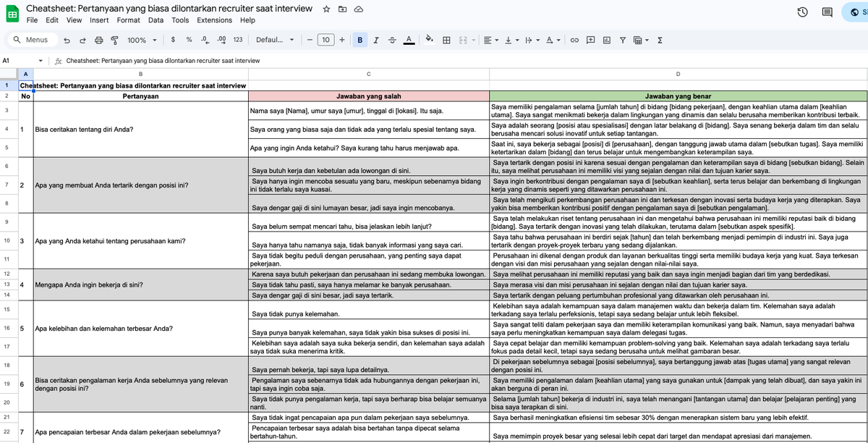Toggle bold formatting
The height and width of the screenshot is (443, 868).
pyautogui.click(x=360, y=41)
